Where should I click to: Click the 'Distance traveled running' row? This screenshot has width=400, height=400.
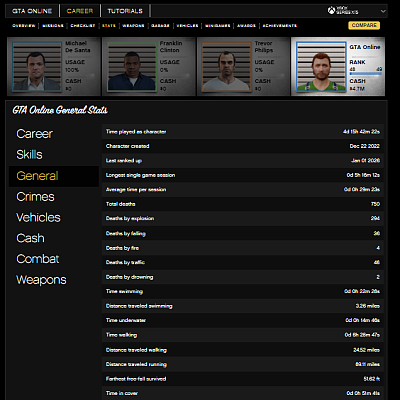pos(243,364)
